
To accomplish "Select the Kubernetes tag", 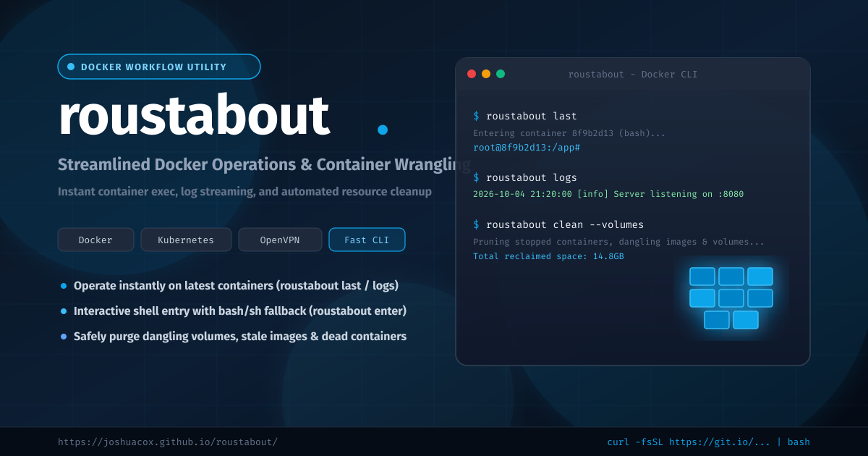I will point(186,240).
